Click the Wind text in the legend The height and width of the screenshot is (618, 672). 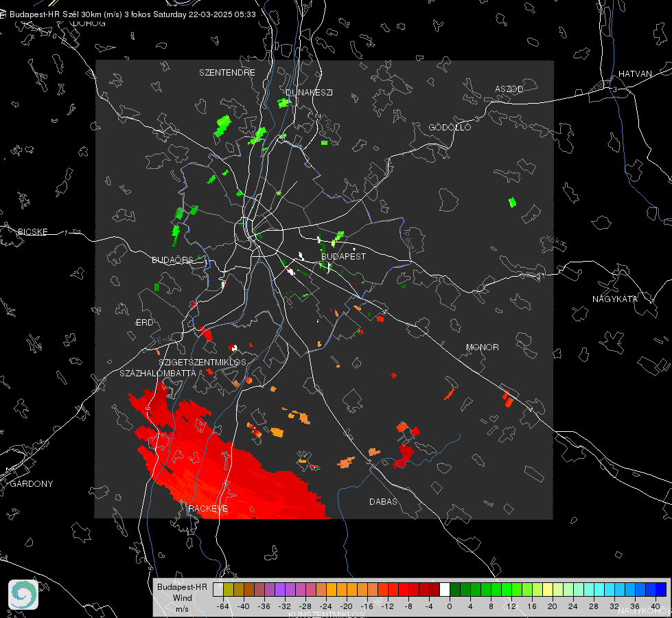[x=182, y=598]
